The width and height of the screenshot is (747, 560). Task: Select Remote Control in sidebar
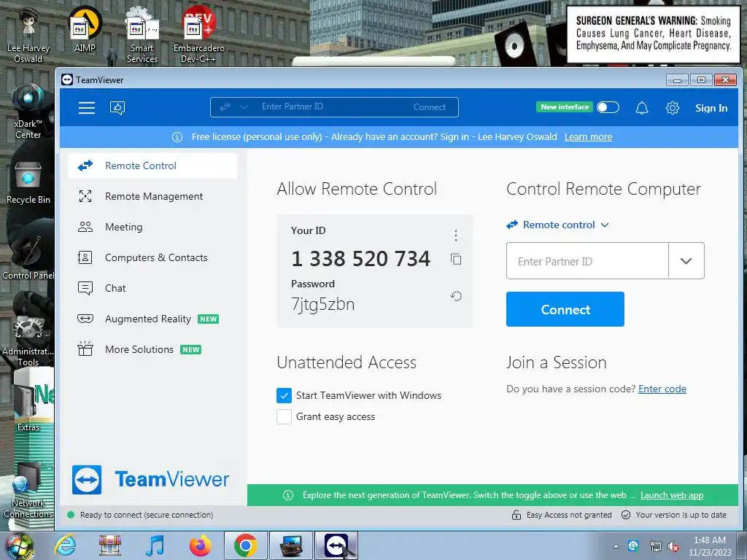click(152, 166)
